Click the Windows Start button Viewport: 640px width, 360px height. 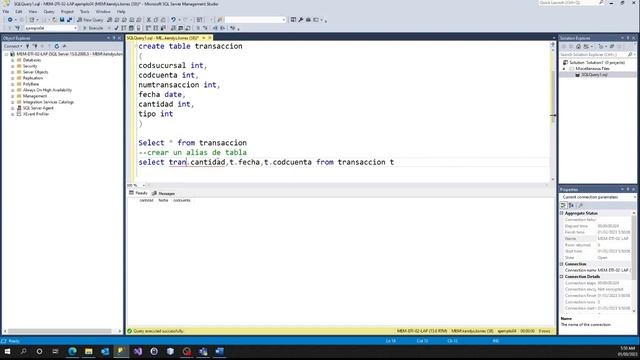pyautogui.click(x=7, y=351)
